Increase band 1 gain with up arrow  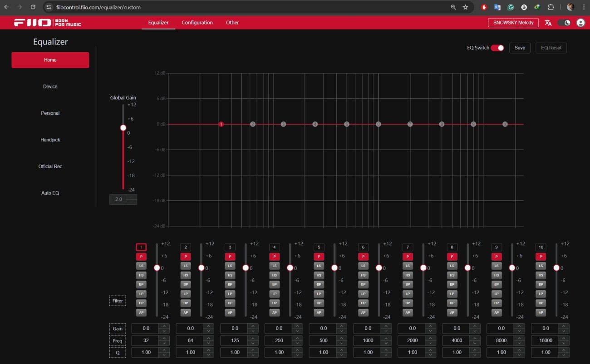click(164, 326)
